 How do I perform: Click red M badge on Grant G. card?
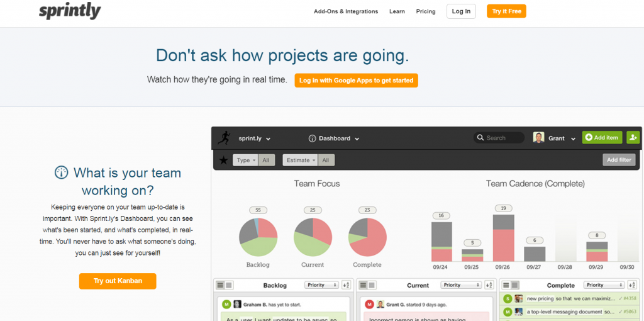[369, 305]
